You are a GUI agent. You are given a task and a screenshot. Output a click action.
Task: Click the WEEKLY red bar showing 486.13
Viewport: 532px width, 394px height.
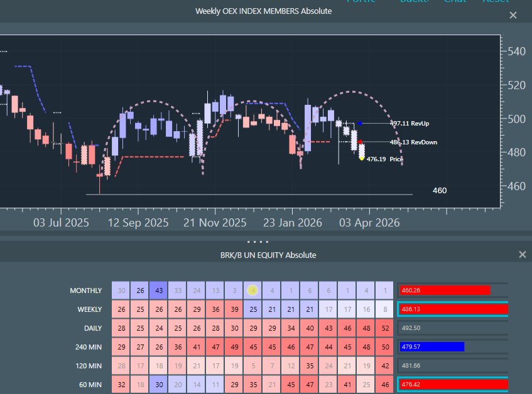453,309
